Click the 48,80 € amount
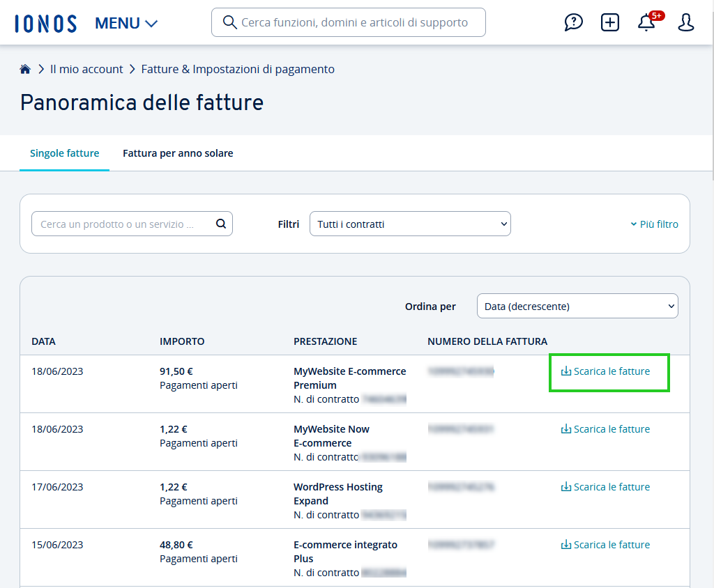714x588 pixels. coord(176,545)
